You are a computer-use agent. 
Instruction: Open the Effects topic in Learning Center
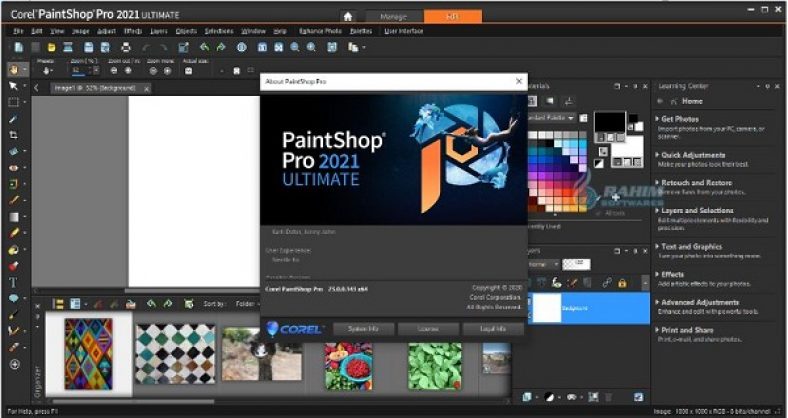tap(672, 275)
